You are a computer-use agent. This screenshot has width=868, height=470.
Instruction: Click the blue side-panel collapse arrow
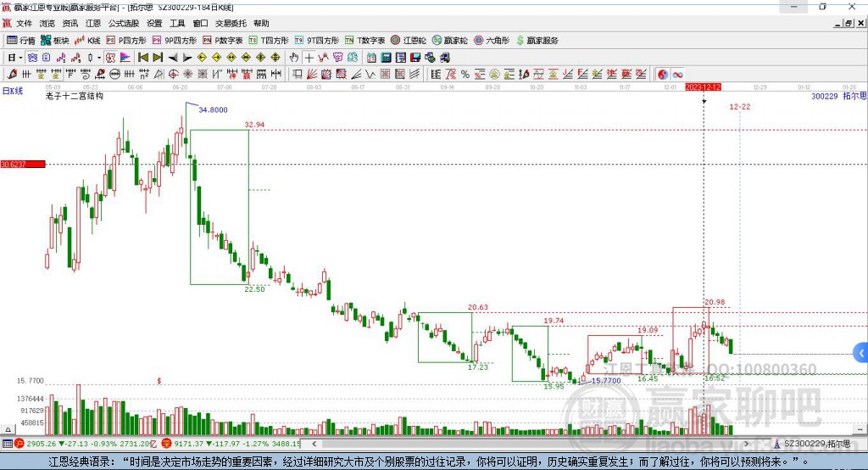pos(861,353)
